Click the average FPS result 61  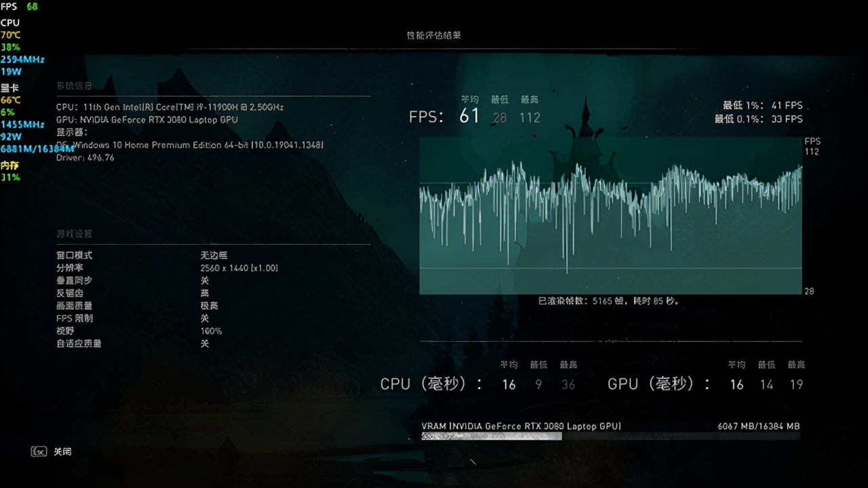pyautogui.click(x=469, y=116)
